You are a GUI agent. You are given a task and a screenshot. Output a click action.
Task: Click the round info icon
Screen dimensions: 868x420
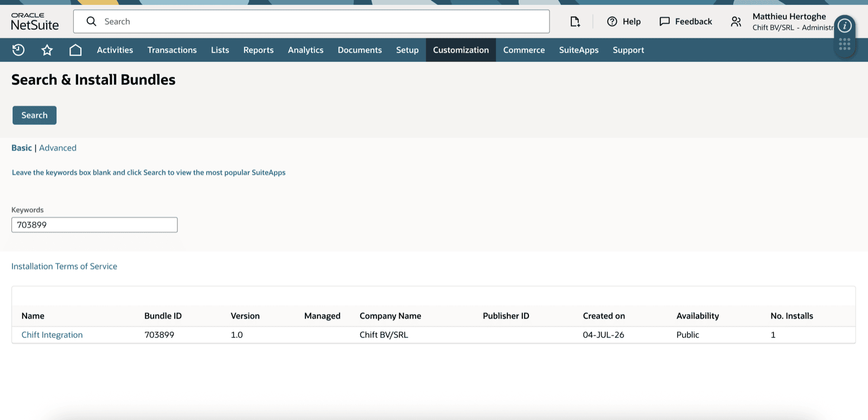point(845,25)
